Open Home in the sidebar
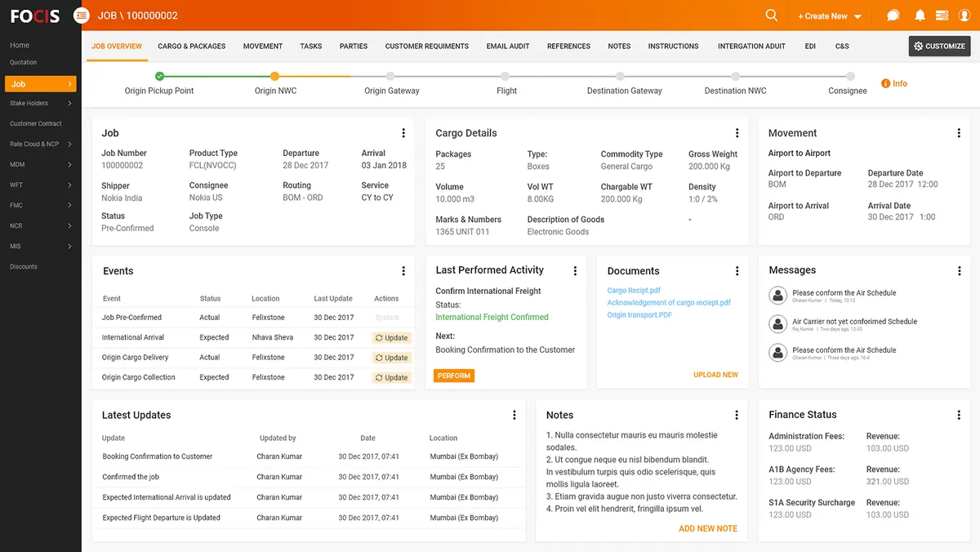Screen dimensions: 980x552 (20, 45)
